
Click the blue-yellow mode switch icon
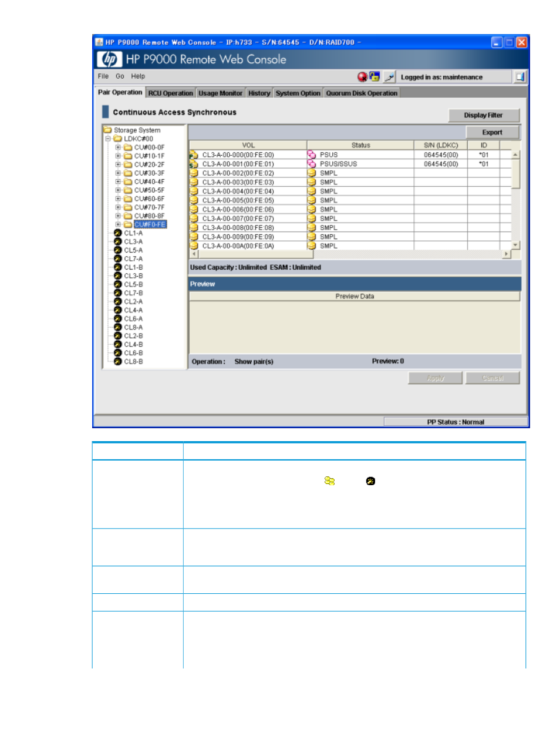pyautogui.click(x=375, y=77)
